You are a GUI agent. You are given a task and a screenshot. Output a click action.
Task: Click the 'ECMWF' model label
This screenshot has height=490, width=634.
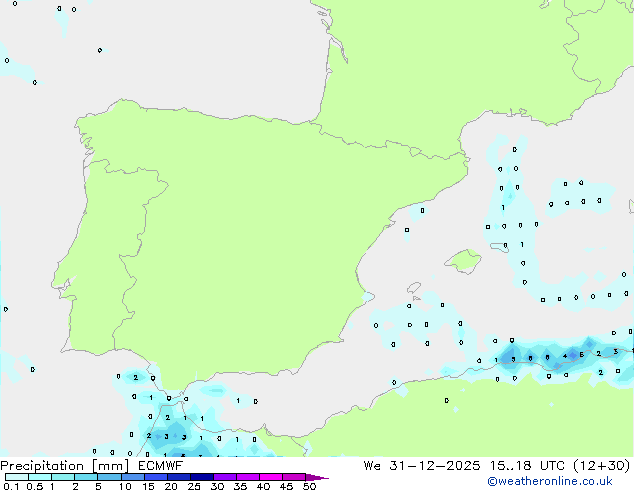click(161, 466)
